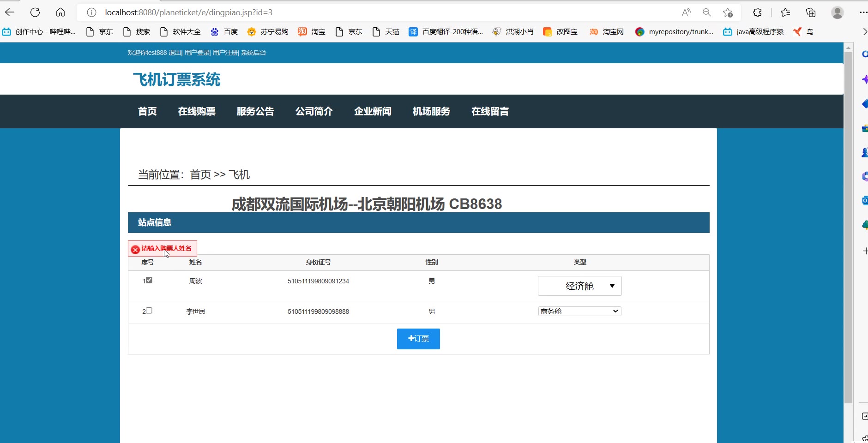Click the browser address bar URL

pos(188,12)
